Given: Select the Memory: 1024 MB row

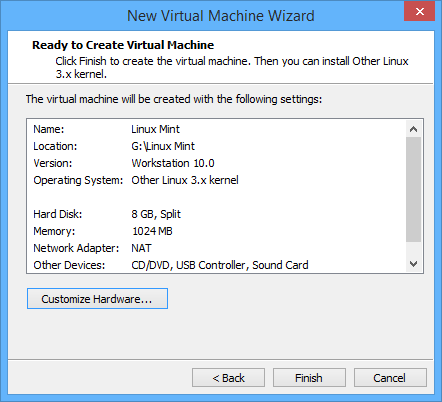Looking at the screenshot, I should coord(216,231).
